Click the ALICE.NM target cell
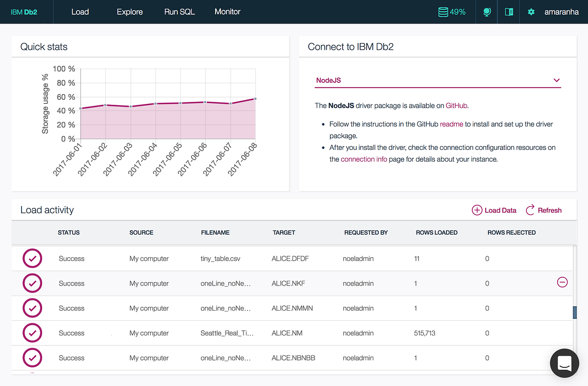 [x=287, y=333]
